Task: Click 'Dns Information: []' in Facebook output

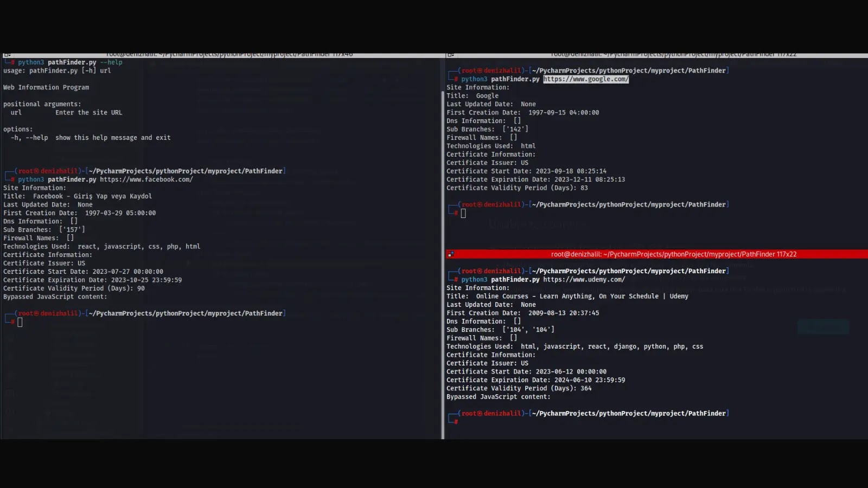Action: tap(41, 221)
